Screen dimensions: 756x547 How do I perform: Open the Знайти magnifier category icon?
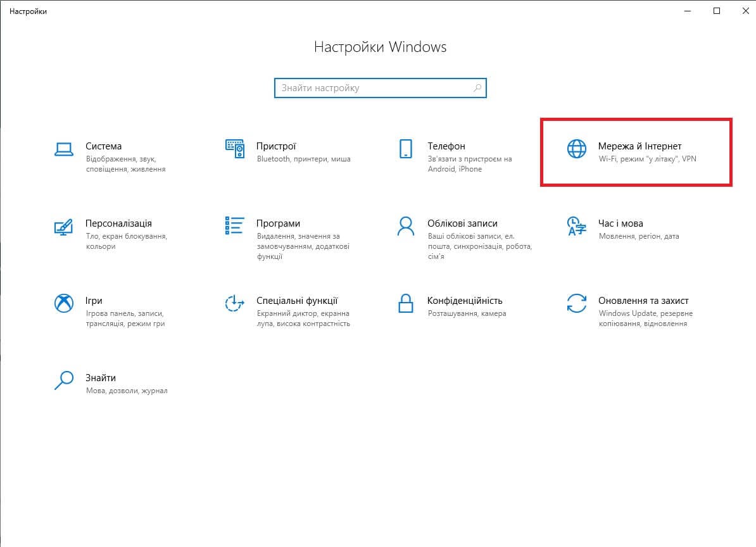tap(64, 380)
